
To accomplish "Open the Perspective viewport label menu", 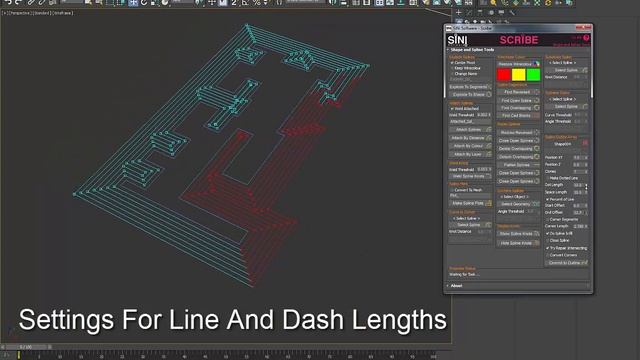I will click(x=19, y=13).
